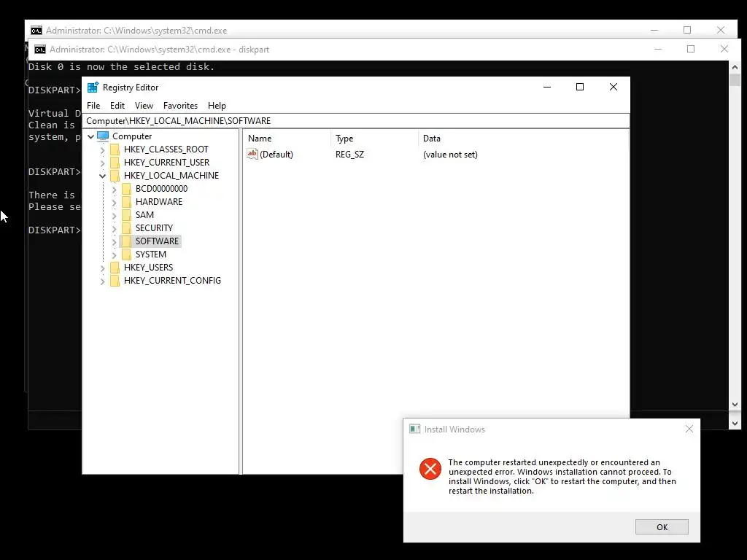Click the diskpart window scroll up arrow
The image size is (747, 560).
735,67
